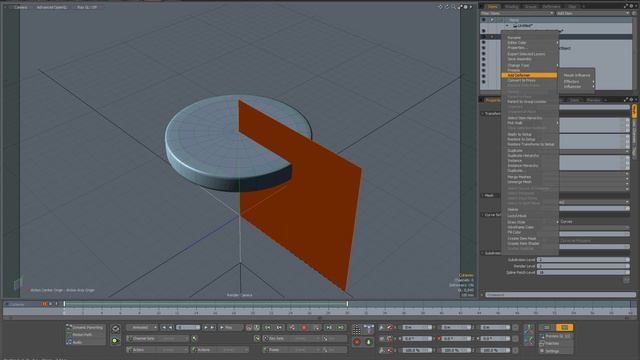Click the dotted grid icon beside transforms
640x360 pixels.
pyautogui.click(x=356, y=329)
